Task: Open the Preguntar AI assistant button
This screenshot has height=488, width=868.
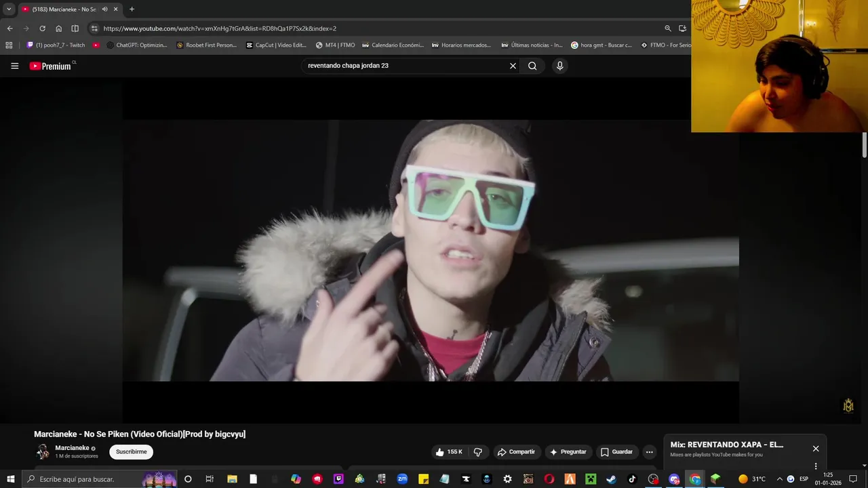Action: 568,452
